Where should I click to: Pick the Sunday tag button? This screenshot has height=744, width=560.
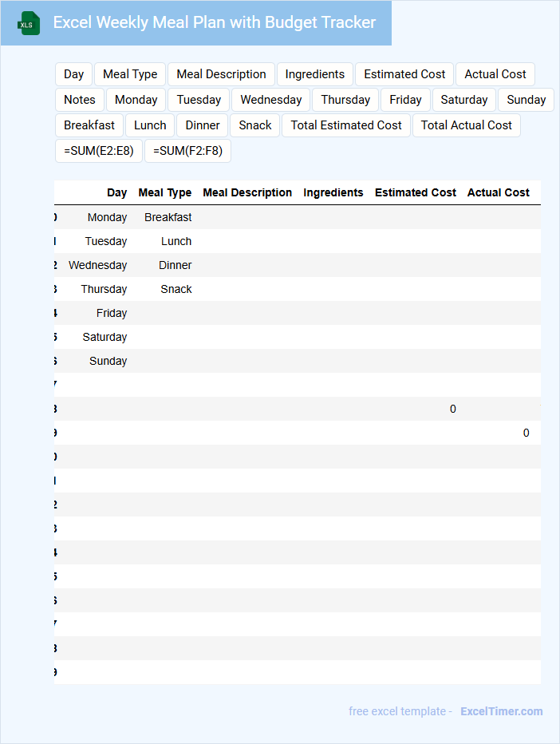(526, 100)
